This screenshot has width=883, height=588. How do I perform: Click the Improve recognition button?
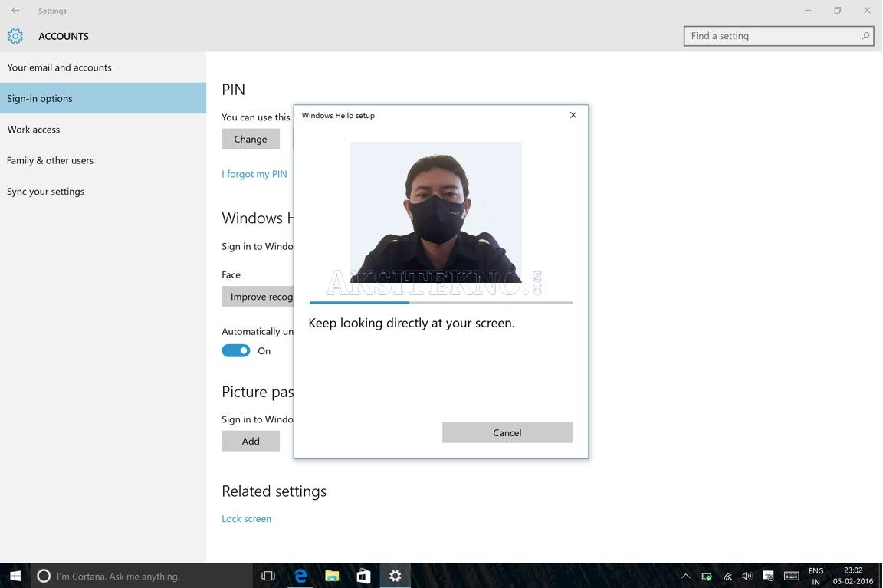click(258, 296)
